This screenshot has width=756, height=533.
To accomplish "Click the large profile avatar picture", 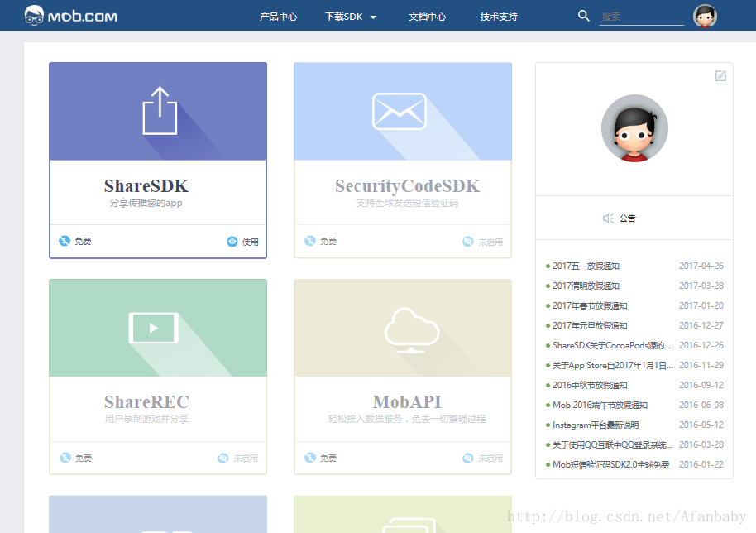I will [x=634, y=128].
